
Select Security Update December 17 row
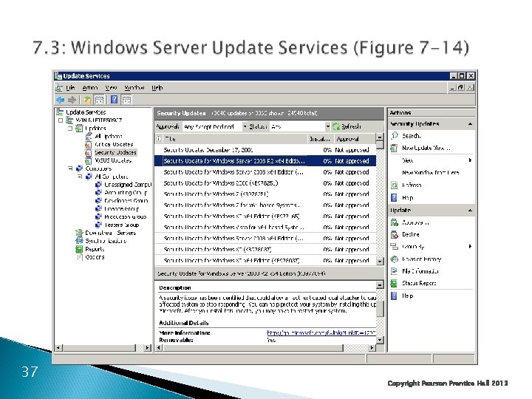pos(265,150)
